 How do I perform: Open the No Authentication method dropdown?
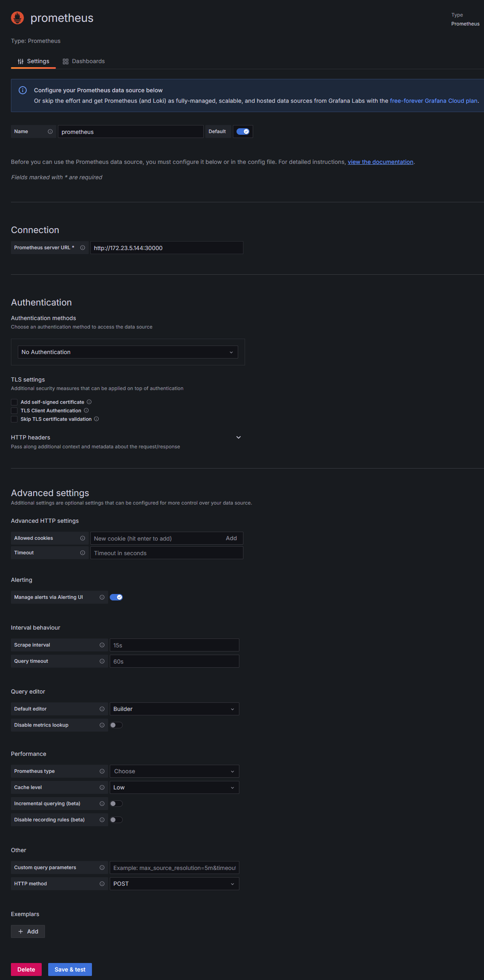(128, 352)
